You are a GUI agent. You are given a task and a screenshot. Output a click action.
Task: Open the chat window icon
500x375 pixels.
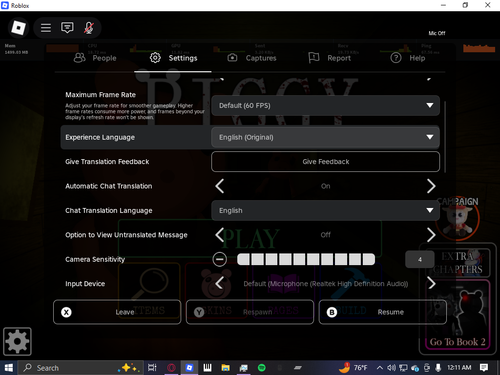67,28
